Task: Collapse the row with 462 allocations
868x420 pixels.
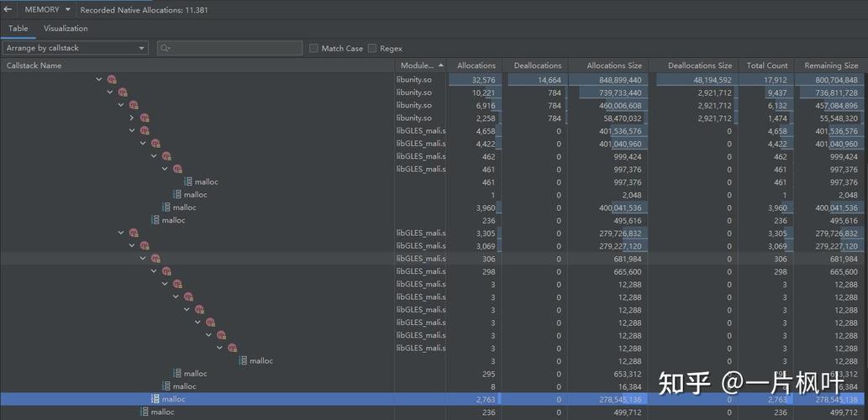Action: pyautogui.click(x=154, y=156)
